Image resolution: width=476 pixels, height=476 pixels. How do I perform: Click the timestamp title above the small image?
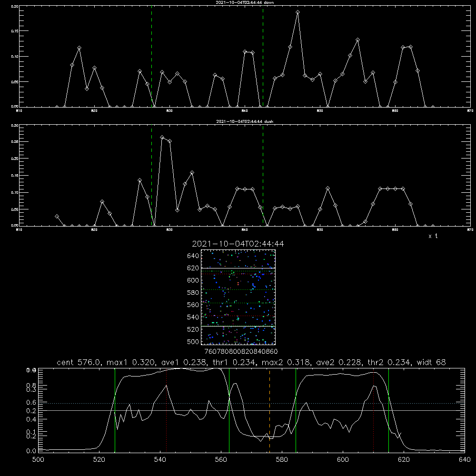238,244
